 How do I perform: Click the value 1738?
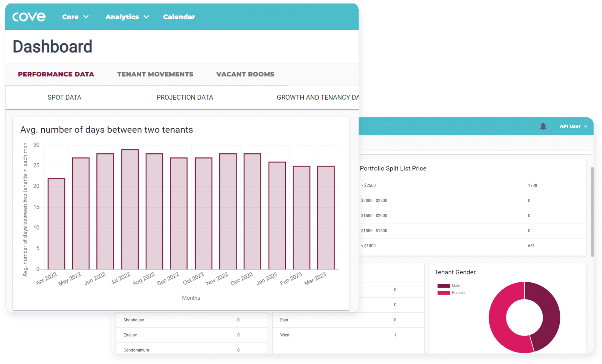pyautogui.click(x=532, y=185)
